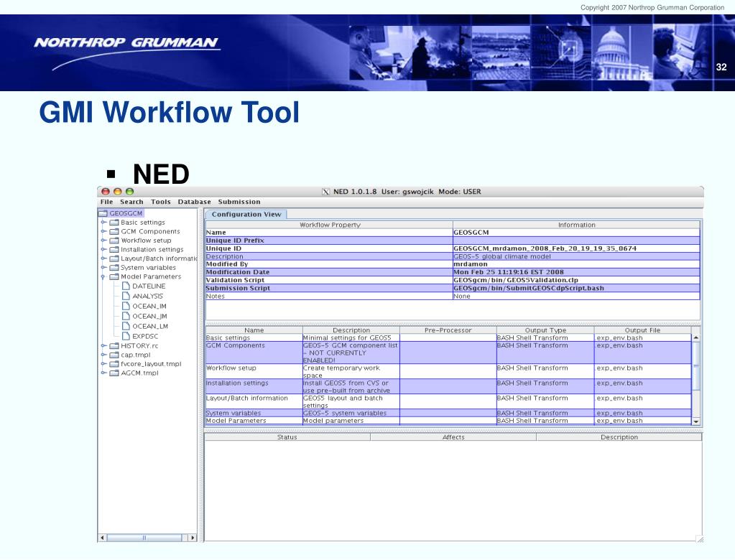Select the DATELINE tree item label
Image resolution: width=735 pixels, height=560 pixels.
[149, 286]
